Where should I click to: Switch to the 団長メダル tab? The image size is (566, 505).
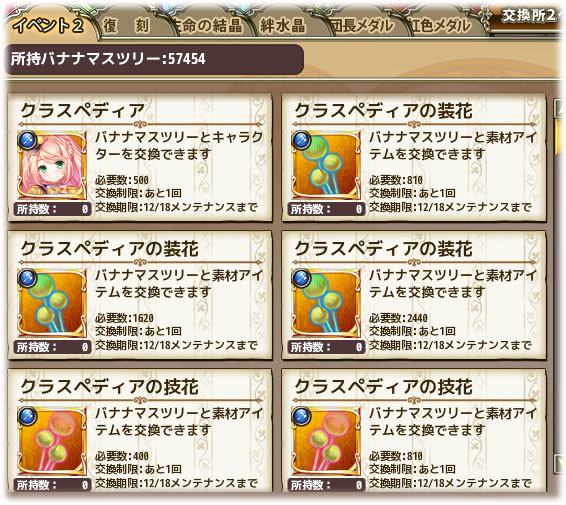coord(362,25)
